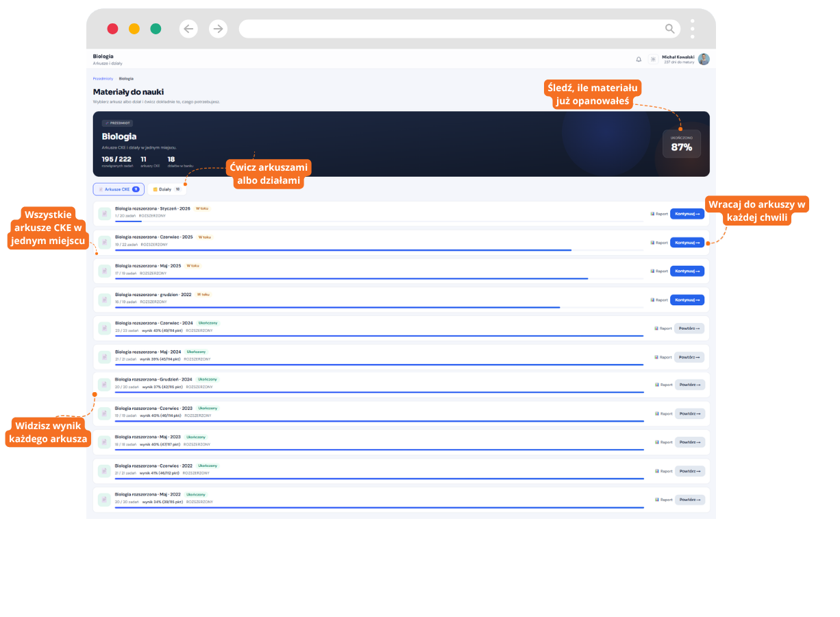Go forward with the browser forward arrow
This screenshot has width=840, height=617.
tap(218, 29)
